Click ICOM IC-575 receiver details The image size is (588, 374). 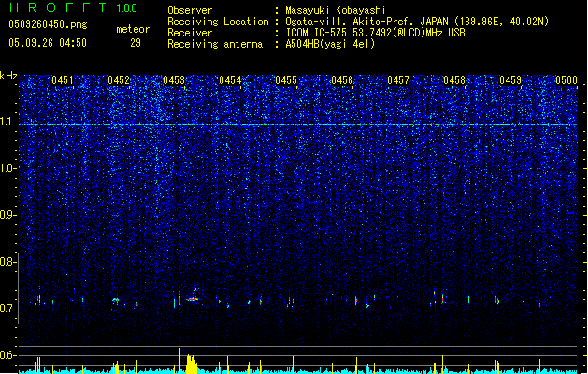click(375, 33)
